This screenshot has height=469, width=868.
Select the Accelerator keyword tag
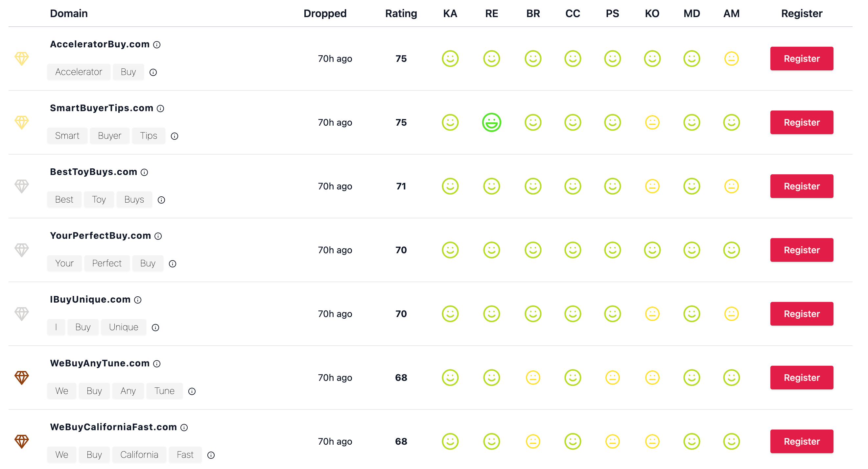pos(79,72)
